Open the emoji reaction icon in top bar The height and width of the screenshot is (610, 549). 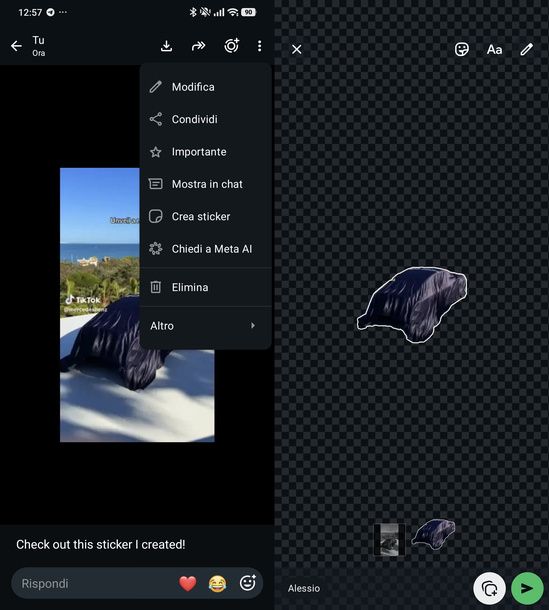point(232,46)
